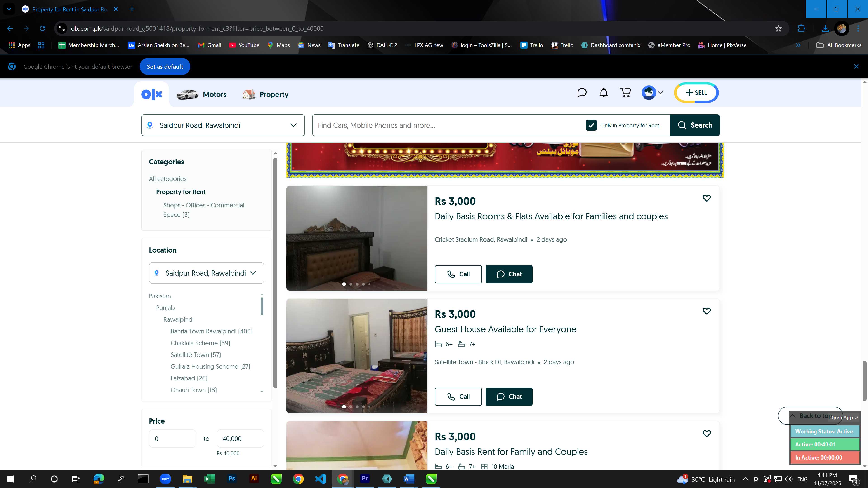
Task: Chat about the Daily Basis Rooms & Flats listing
Action: click(x=509, y=274)
